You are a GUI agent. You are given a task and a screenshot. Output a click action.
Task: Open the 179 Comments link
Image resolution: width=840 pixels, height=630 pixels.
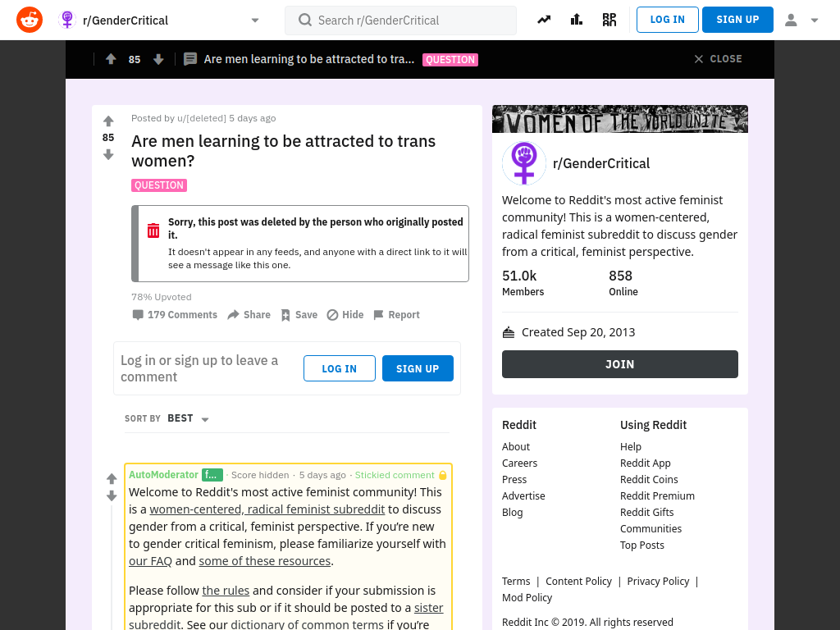point(175,315)
